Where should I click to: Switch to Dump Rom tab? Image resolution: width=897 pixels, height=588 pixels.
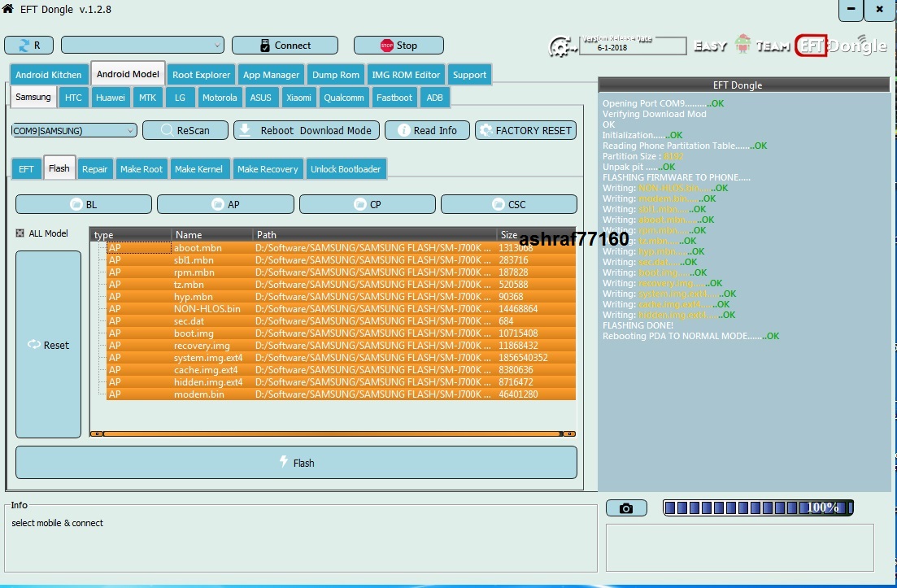tap(336, 74)
